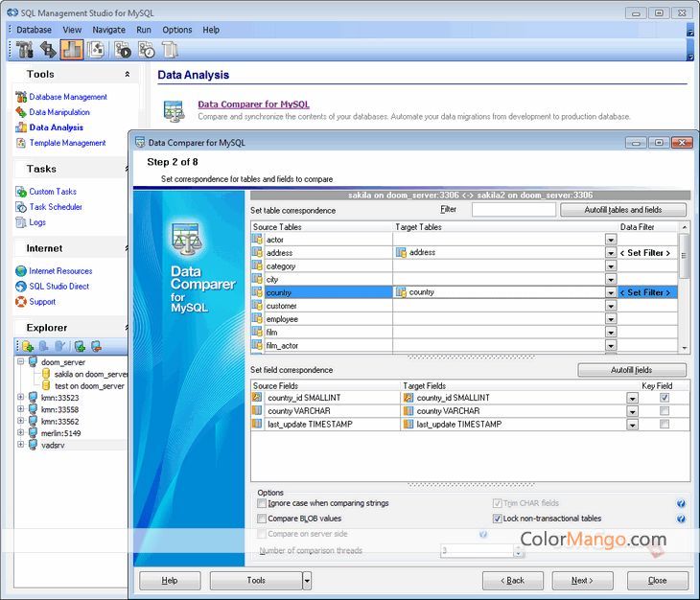
Task: Enable Compare BLOB values option
Action: pyautogui.click(x=262, y=519)
